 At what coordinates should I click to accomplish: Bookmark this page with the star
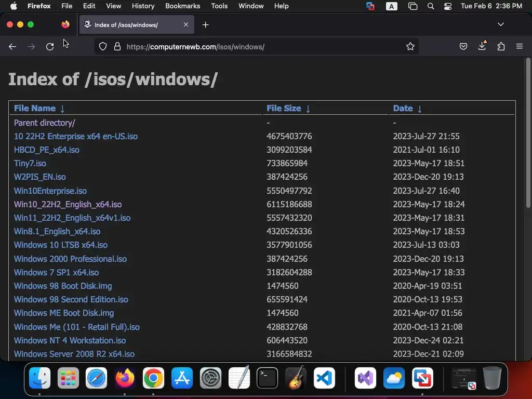click(x=410, y=46)
